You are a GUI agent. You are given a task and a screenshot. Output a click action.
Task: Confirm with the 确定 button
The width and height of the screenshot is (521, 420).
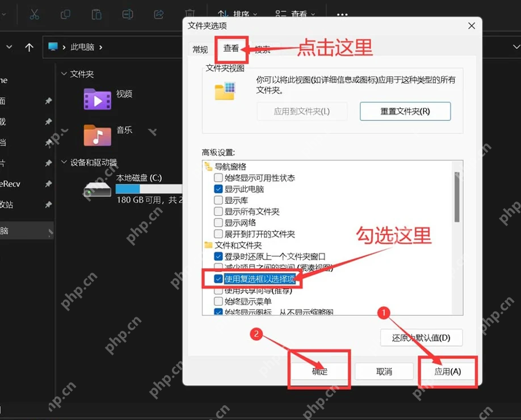[320, 371]
